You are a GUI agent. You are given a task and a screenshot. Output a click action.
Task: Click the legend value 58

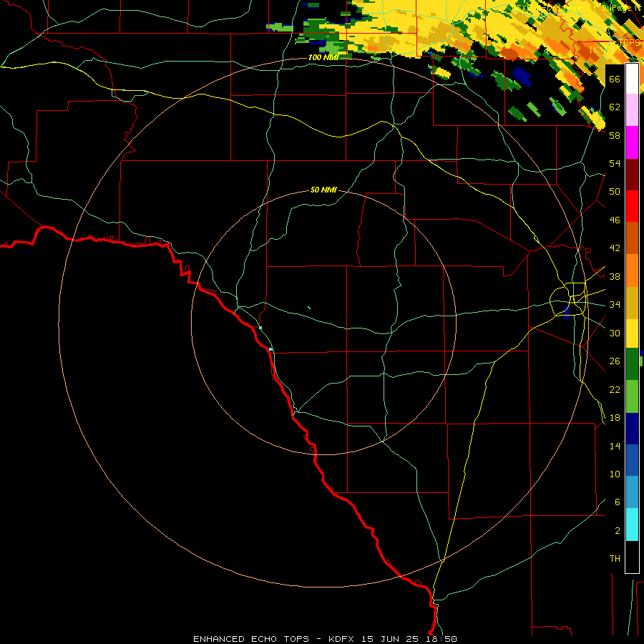615,135
